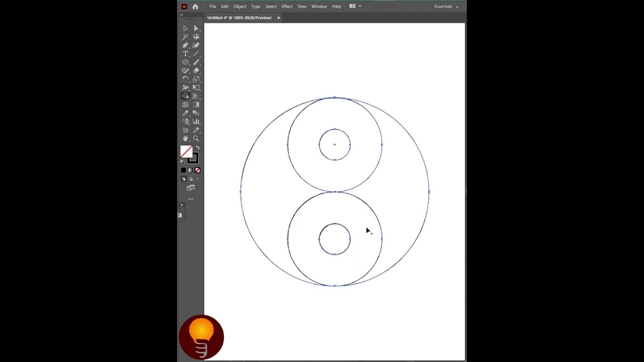Open Essentials workspace switcher

coord(446,7)
